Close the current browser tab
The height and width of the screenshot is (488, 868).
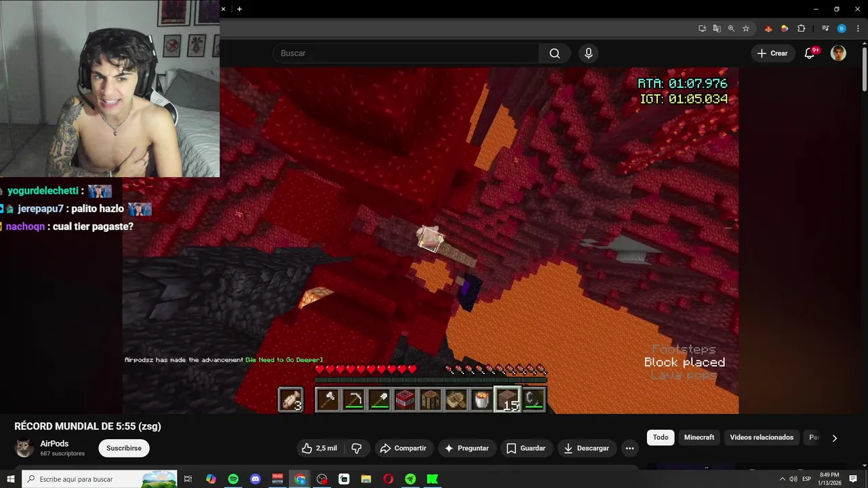(223, 9)
